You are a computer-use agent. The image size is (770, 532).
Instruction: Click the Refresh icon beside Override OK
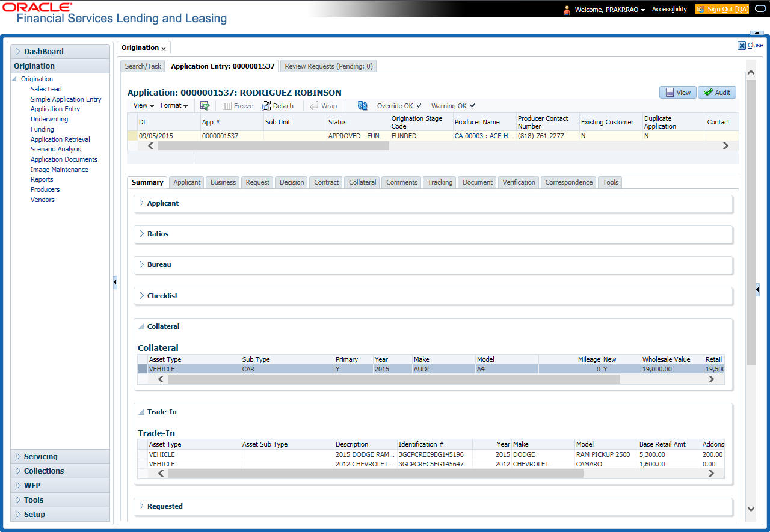click(x=362, y=106)
